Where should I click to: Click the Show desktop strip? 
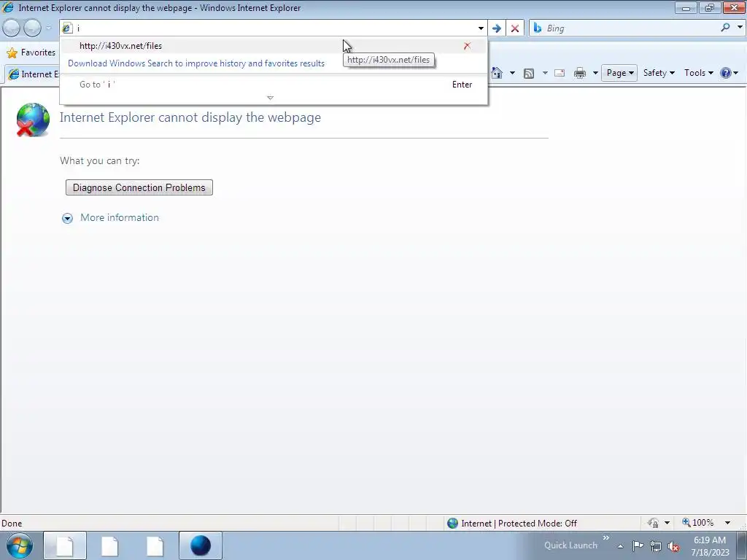(742, 545)
